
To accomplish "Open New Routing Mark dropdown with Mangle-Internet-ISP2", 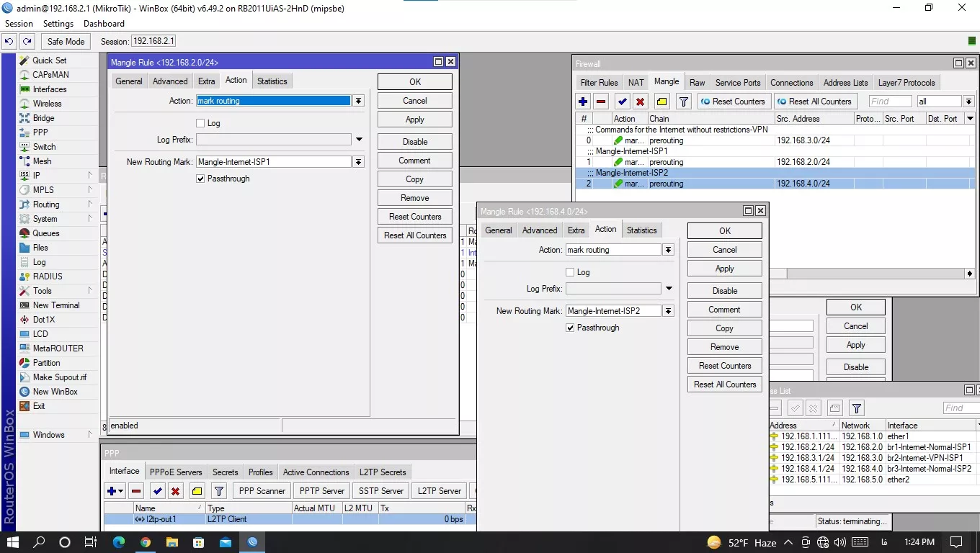I will point(669,311).
